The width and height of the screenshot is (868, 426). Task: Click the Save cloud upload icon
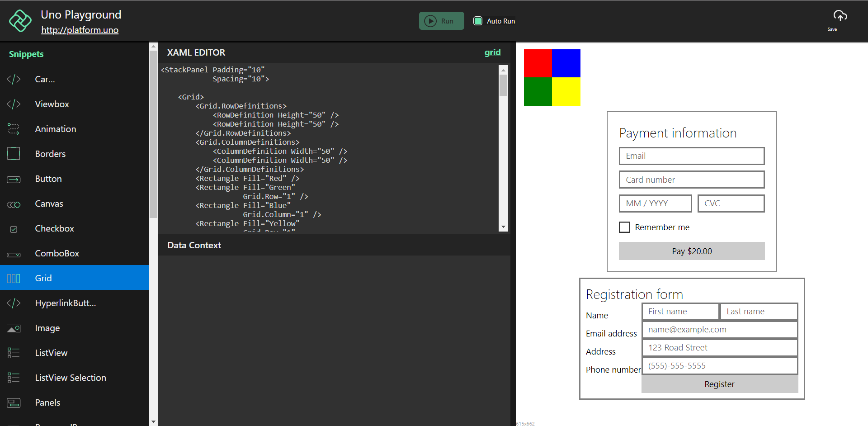[x=840, y=16]
